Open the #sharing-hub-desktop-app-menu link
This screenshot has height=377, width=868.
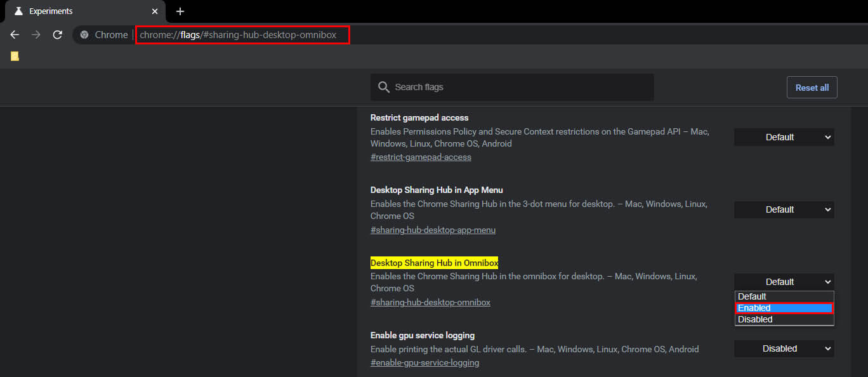(433, 230)
